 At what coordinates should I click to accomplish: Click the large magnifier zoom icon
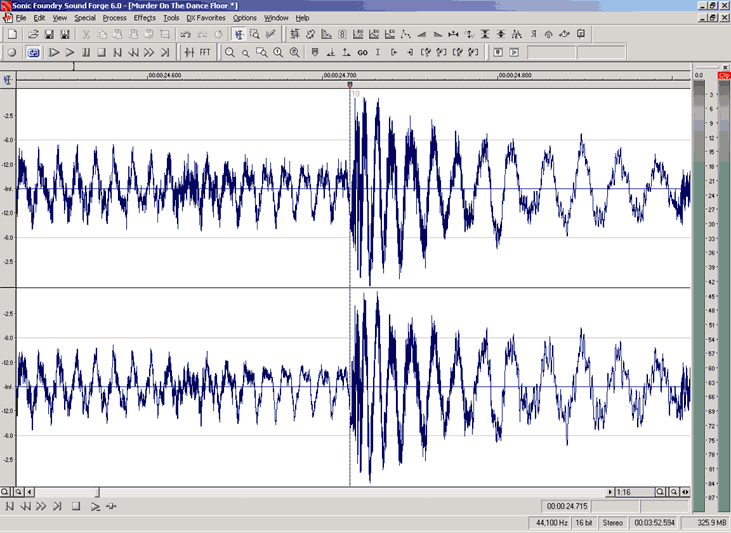click(x=230, y=53)
